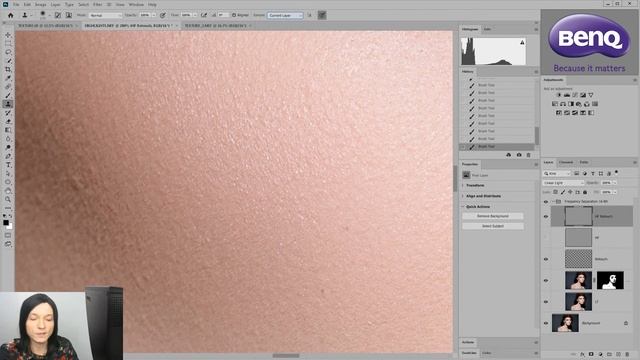Select the black-and-white layer mask thumbnail
The width and height of the screenshot is (640, 360).
tap(610, 280)
